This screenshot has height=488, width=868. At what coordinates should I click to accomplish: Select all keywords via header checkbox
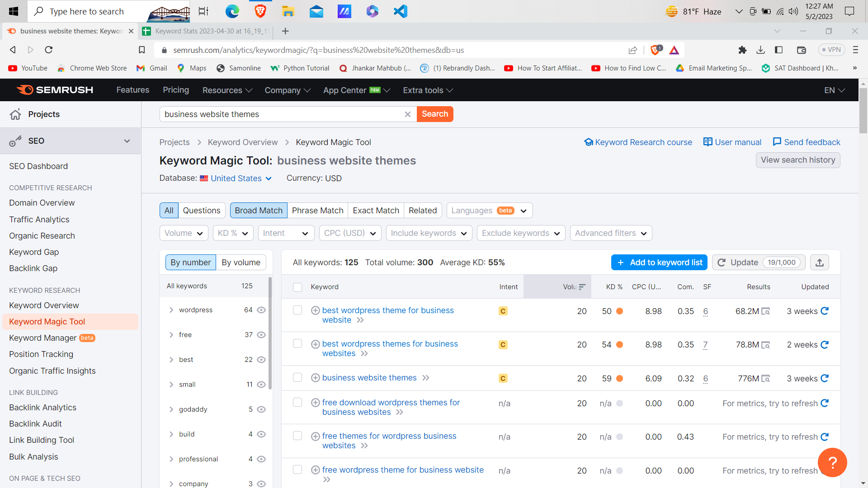(297, 287)
